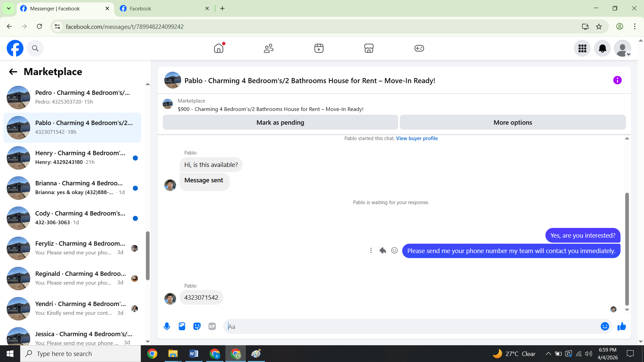The height and width of the screenshot is (362, 644).
Task: Open the sticker picker icon
Action: (x=197, y=326)
